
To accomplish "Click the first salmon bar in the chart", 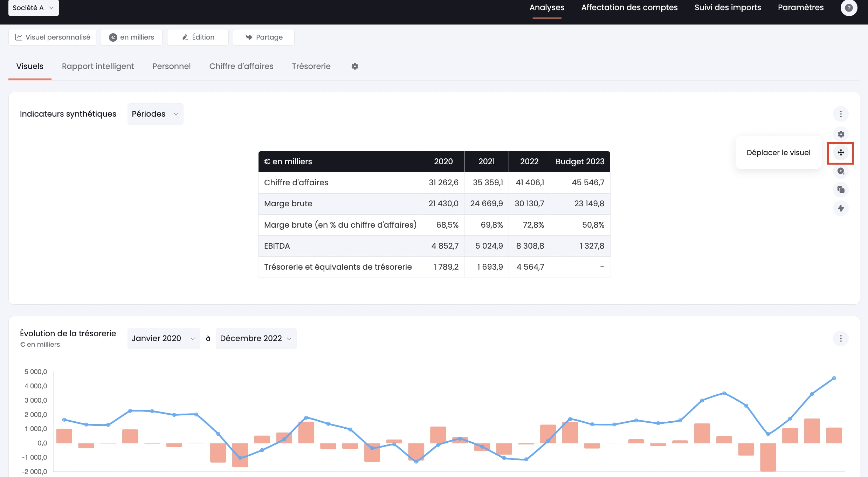I will [64, 436].
